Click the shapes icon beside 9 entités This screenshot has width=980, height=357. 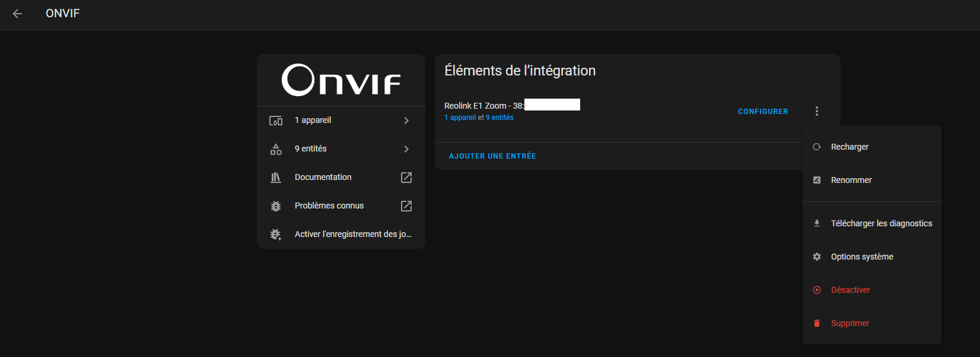276,149
